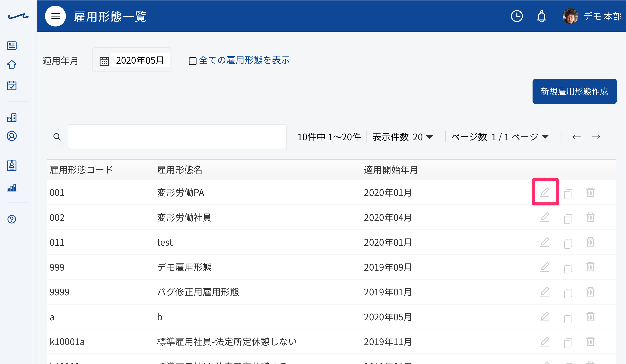Click the 雇用形態名 column header
Screen dimensions: 626x364
tap(179, 170)
